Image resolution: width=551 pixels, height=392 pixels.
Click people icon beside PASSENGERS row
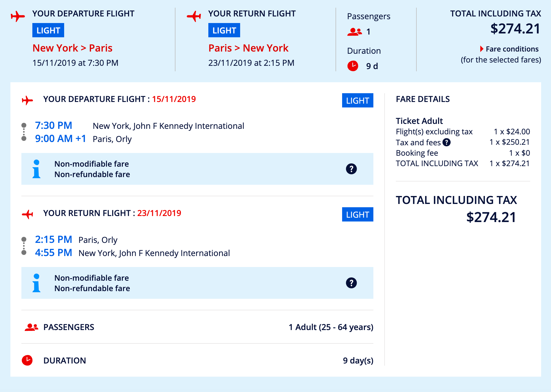point(31,327)
